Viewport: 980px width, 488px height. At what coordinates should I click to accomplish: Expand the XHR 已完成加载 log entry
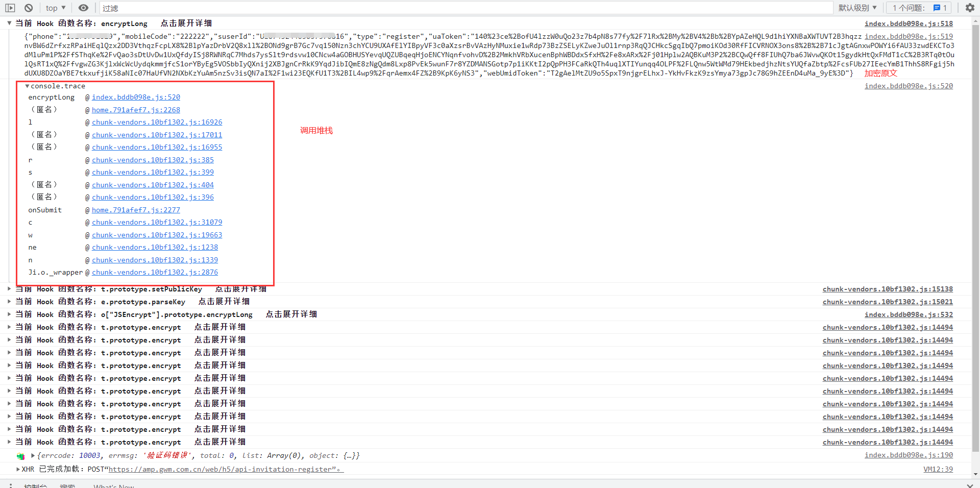(18, 469)
